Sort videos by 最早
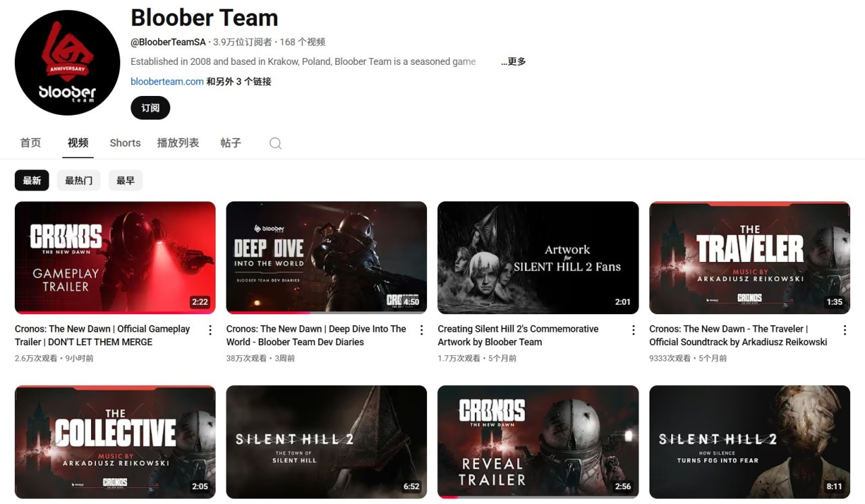This screenshot has height=504, width=865. pyautogui.click(x=125, y=180)
